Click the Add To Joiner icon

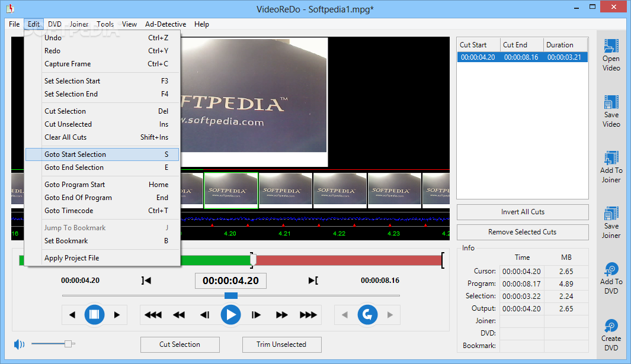click(611, 157)
